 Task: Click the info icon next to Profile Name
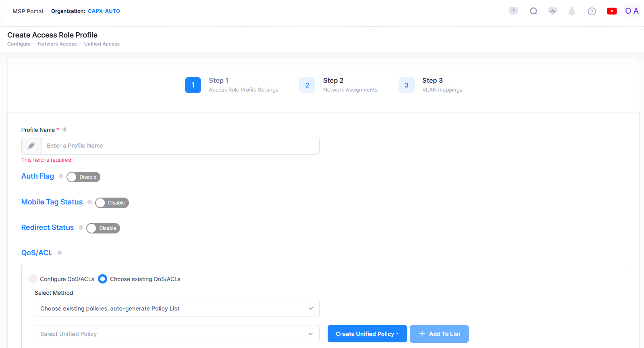click(64, 129)
